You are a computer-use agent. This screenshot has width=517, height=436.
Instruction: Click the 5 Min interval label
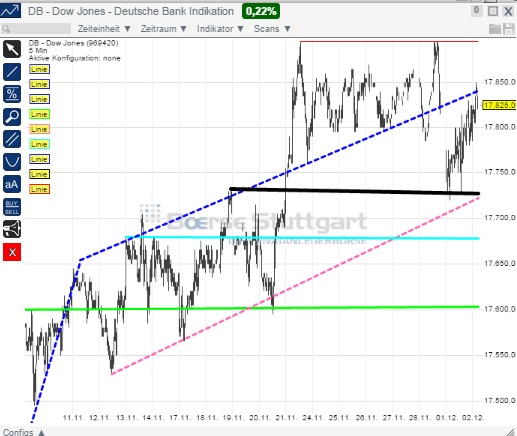coord(38,51)
